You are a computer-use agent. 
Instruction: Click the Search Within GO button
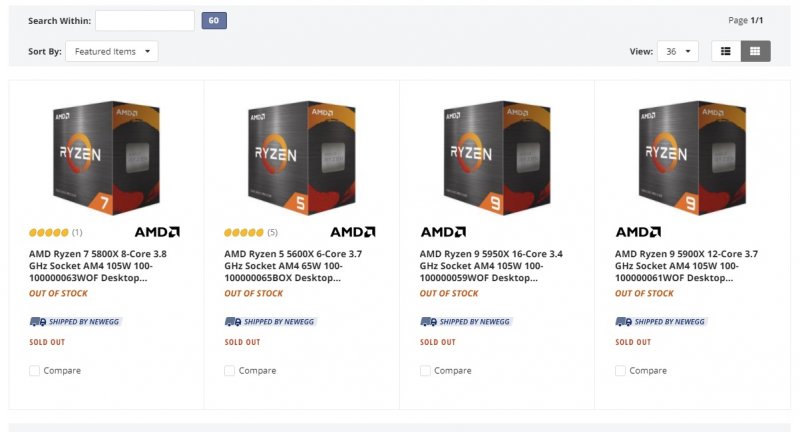pyautogui.click(x=214, y=20)
